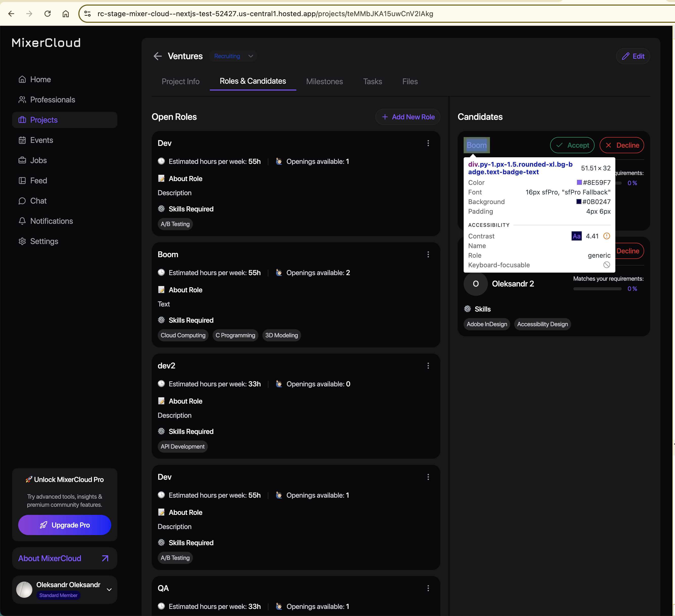Go to Notifications bell item
Viewport: 675px width, 616px height.
51,221
